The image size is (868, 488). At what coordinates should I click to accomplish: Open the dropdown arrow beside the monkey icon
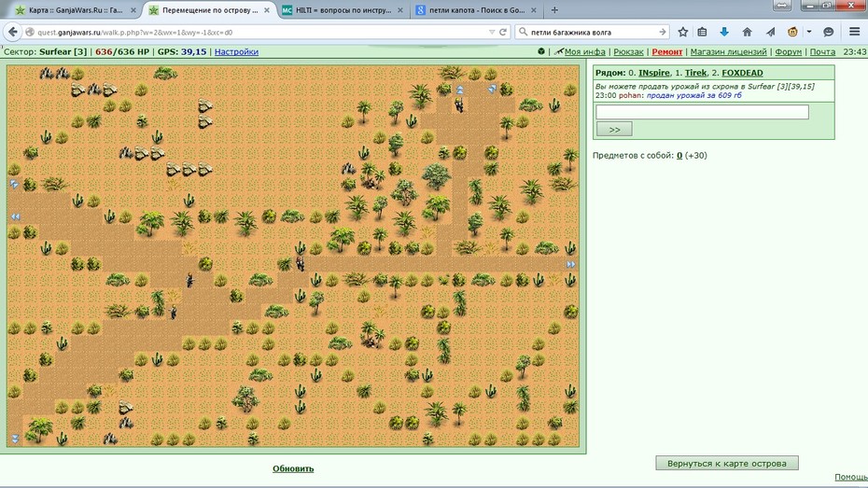coord(809,32)
